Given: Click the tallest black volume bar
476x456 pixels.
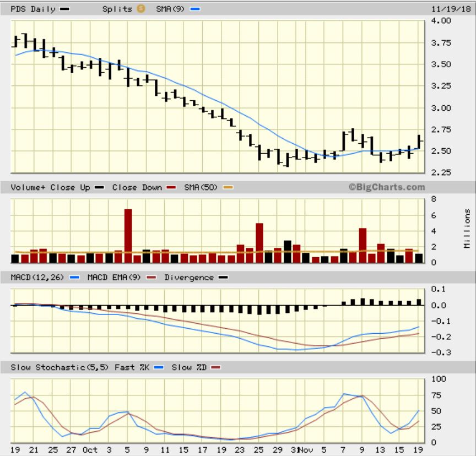Looking at the screenshot, I should (288, 252).
